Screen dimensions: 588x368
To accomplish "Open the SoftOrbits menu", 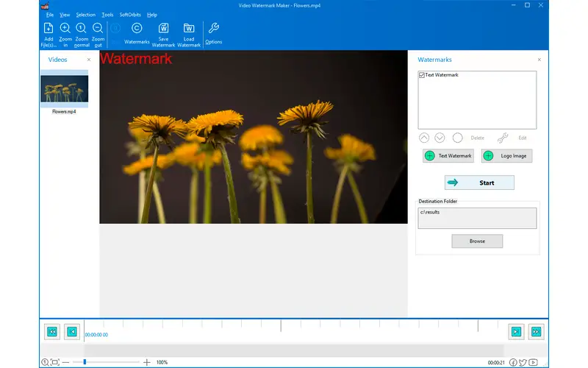I will 130,15.
